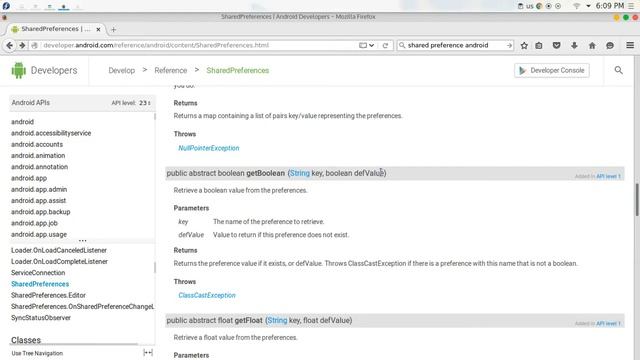Viewport: 640px width, 360px height.
Task: Click search arrow in Firefox search box
Action: pos(509,45)
